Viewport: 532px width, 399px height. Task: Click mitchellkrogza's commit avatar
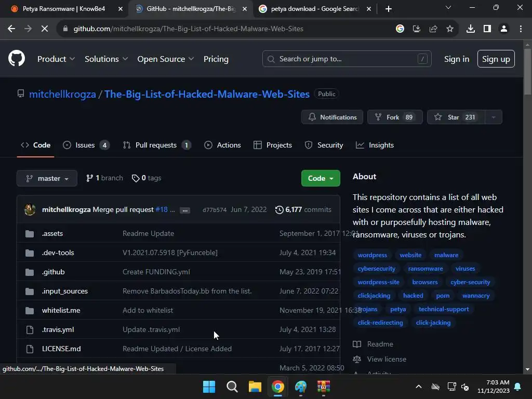(x=30, y=209)
